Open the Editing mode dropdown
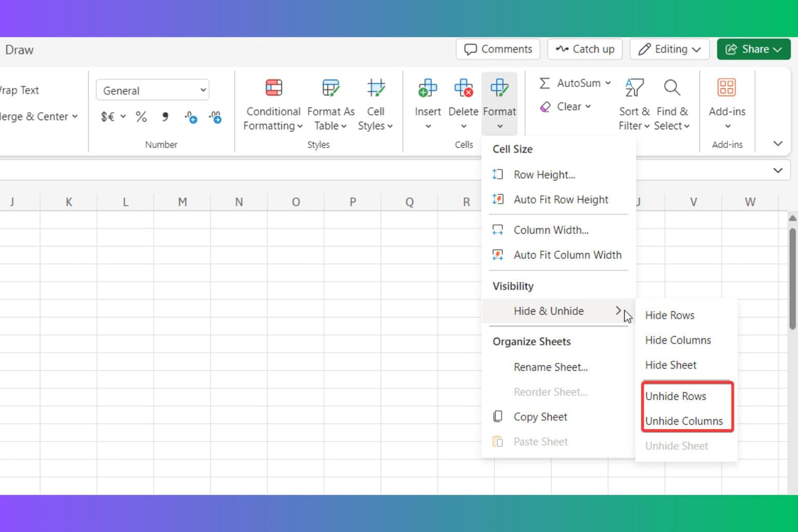Image resolution: width=798 pixels, height=532 pixels. (669, 49)
